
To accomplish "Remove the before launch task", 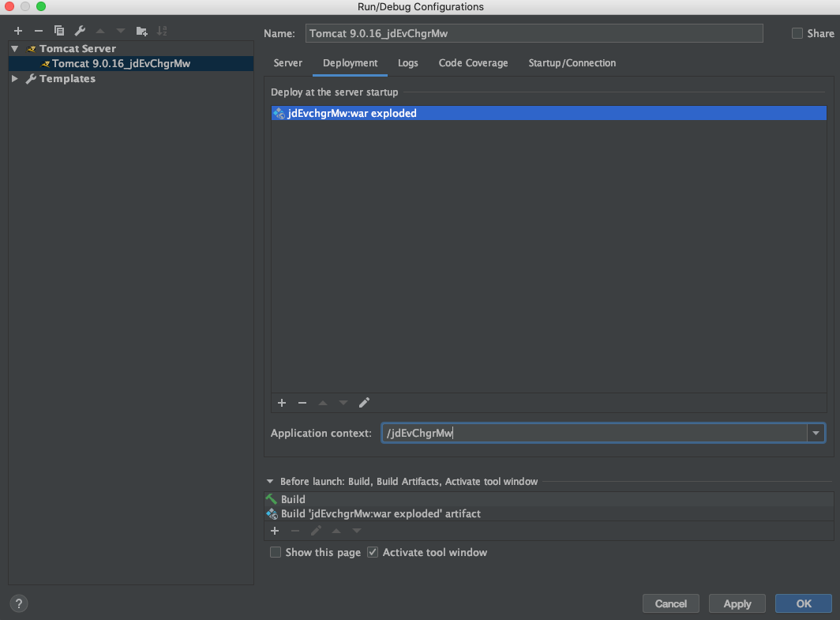I will tap(295, 531).
